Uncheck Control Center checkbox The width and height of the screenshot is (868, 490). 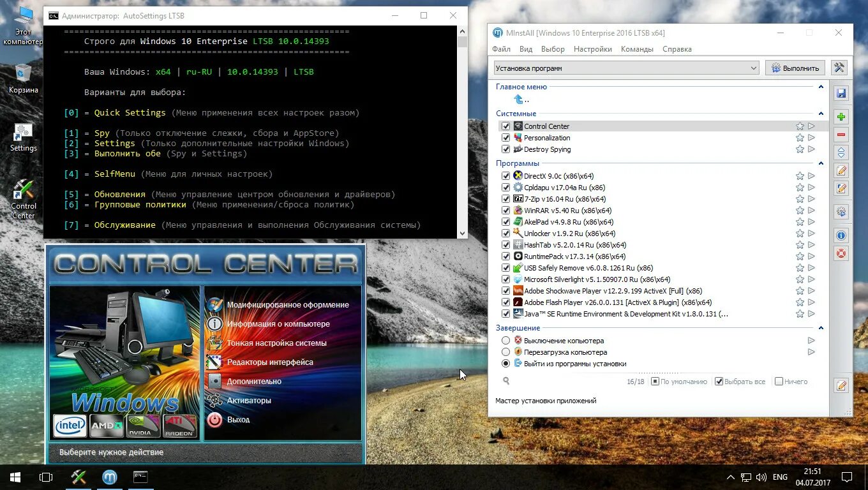tap(506, 126)
